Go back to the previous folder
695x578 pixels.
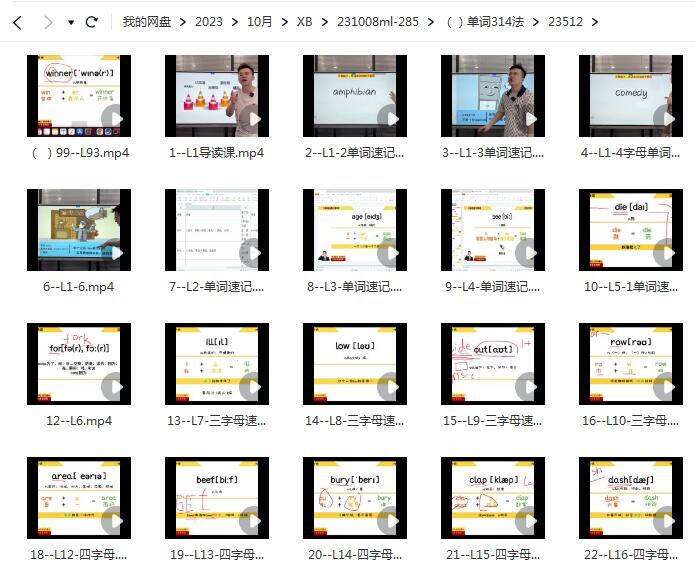point(17,22)
